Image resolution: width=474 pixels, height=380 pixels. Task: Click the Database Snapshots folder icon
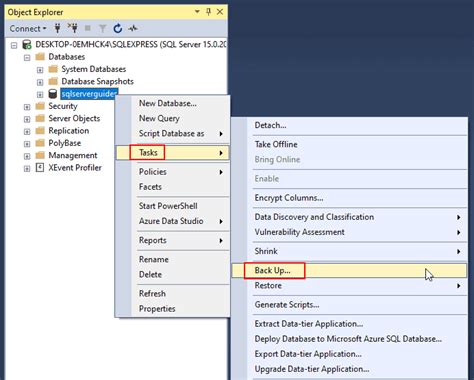click(53, 81)
